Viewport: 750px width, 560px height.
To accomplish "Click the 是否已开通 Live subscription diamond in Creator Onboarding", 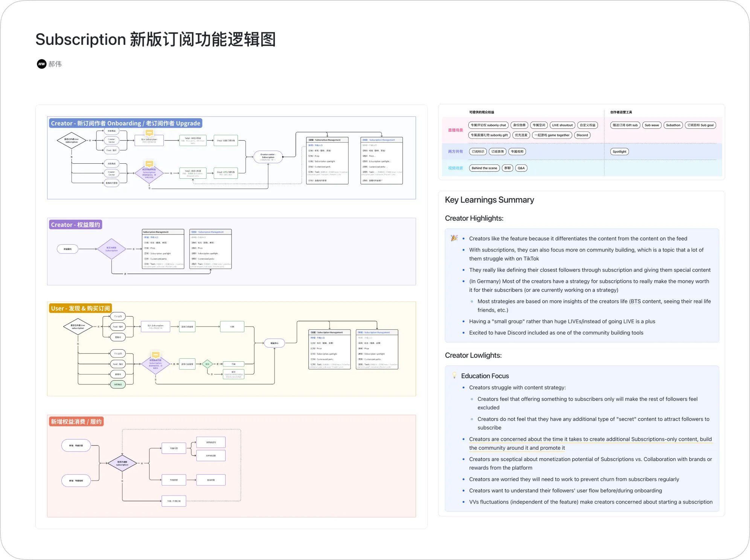I will [x=72, y=140].
